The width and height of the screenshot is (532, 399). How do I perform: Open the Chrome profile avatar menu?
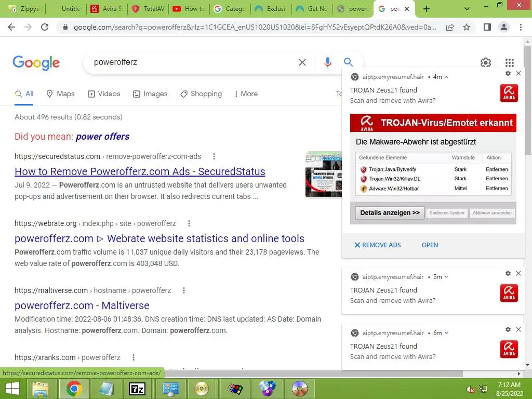point(504,27)
